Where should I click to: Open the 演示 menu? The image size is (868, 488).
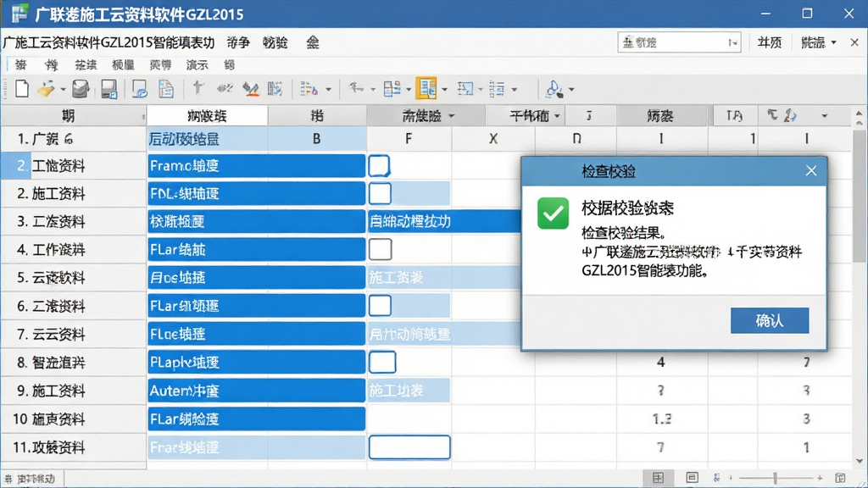pyautogui.click(x=197, y=65)
